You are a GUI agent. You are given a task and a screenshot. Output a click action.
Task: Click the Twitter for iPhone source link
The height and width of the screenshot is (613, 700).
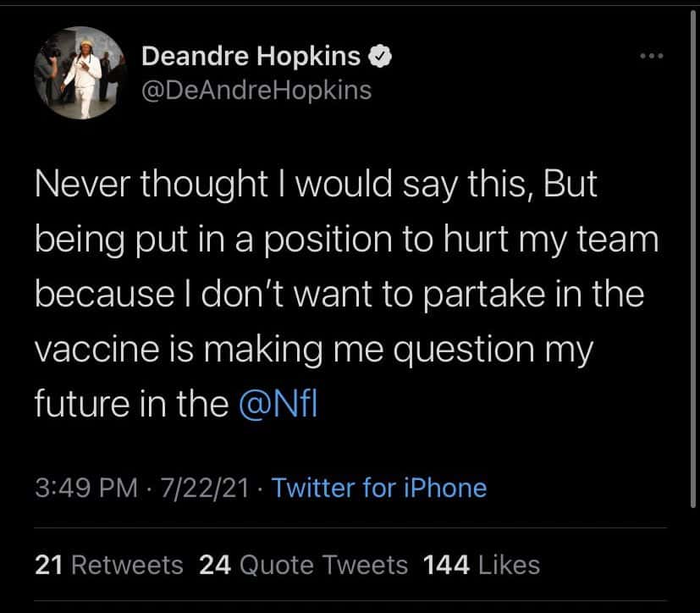pyautogui.click(x=379, y=488)
